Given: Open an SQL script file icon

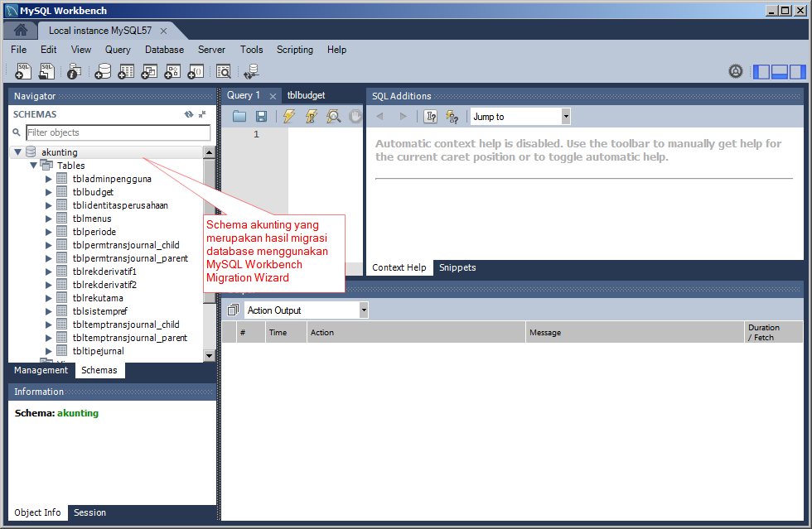Looking at the screenshot, I should (46, 71).
